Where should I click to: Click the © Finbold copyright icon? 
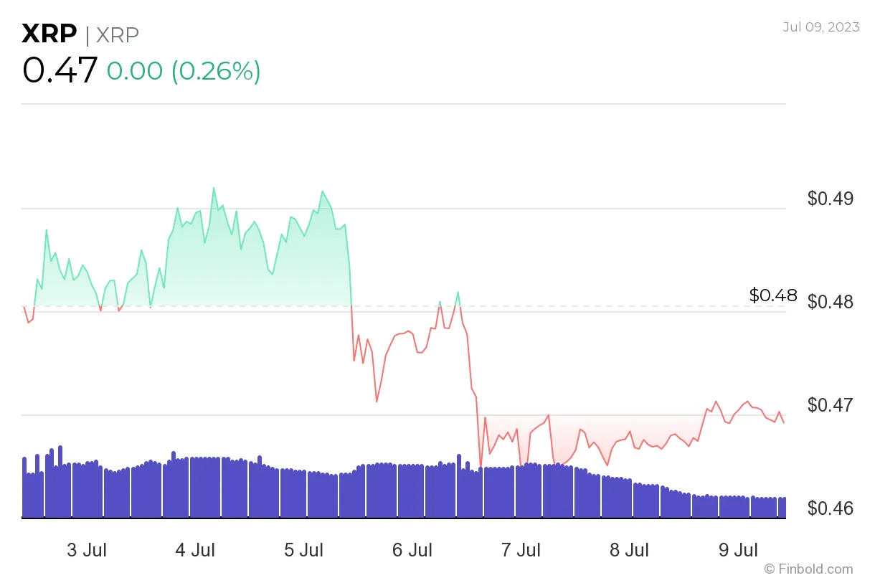pyautogui.click(x=770, y=570)
